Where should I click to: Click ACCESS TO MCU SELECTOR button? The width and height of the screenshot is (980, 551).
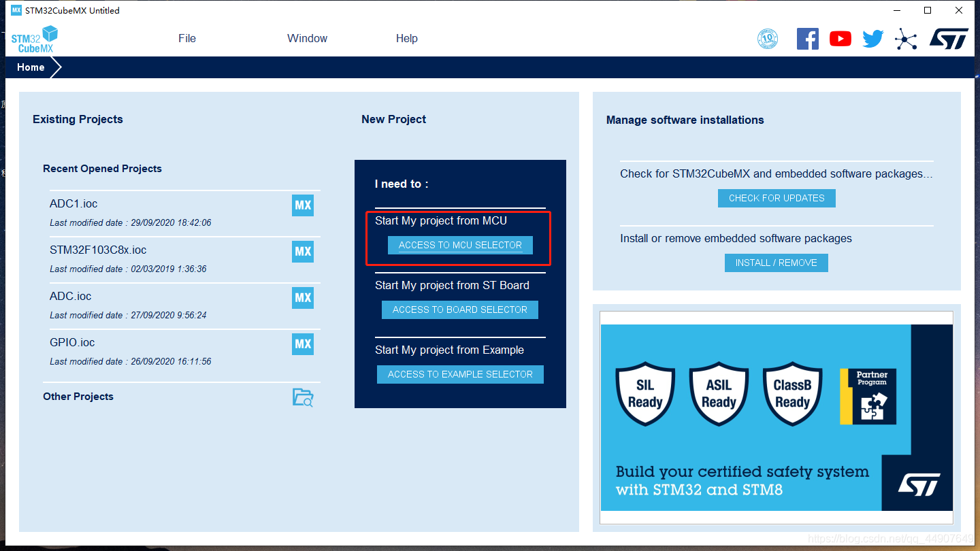tap(460, 245)
